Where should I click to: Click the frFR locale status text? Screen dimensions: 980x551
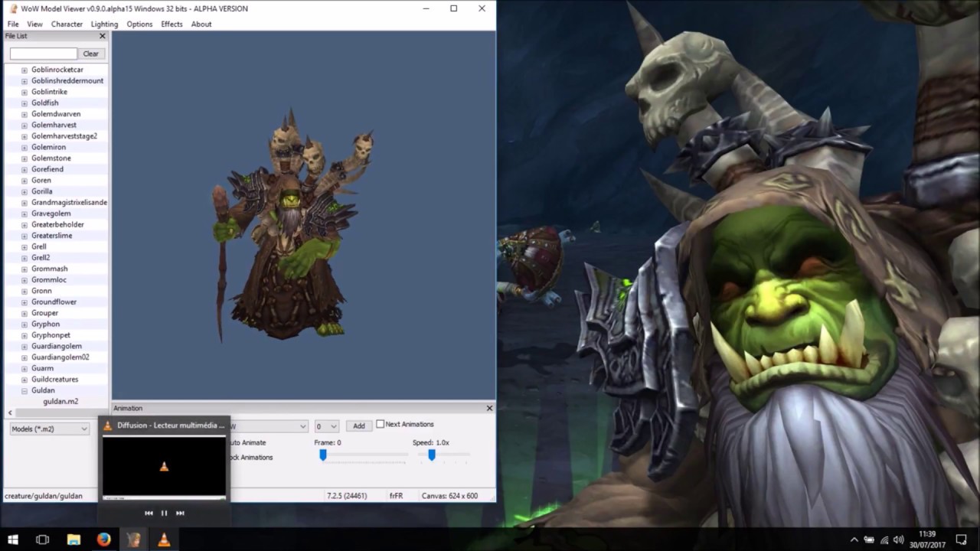coord(396,496)
